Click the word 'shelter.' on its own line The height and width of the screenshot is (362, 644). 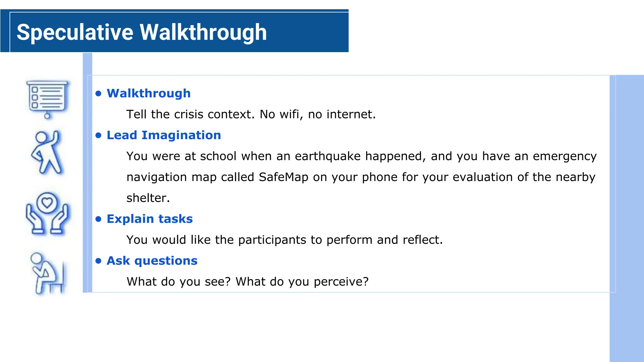point(148,198)
